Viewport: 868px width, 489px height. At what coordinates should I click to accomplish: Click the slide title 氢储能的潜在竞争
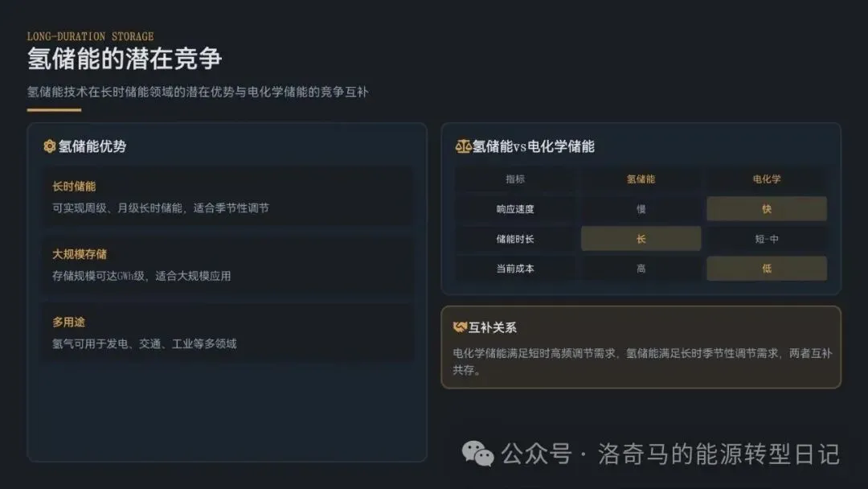125,59
